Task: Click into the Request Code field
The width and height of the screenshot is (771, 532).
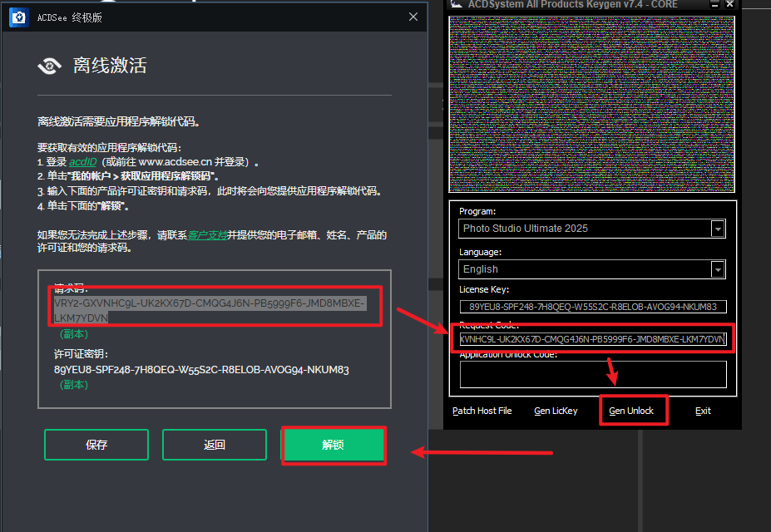Action: coord(592,339)
